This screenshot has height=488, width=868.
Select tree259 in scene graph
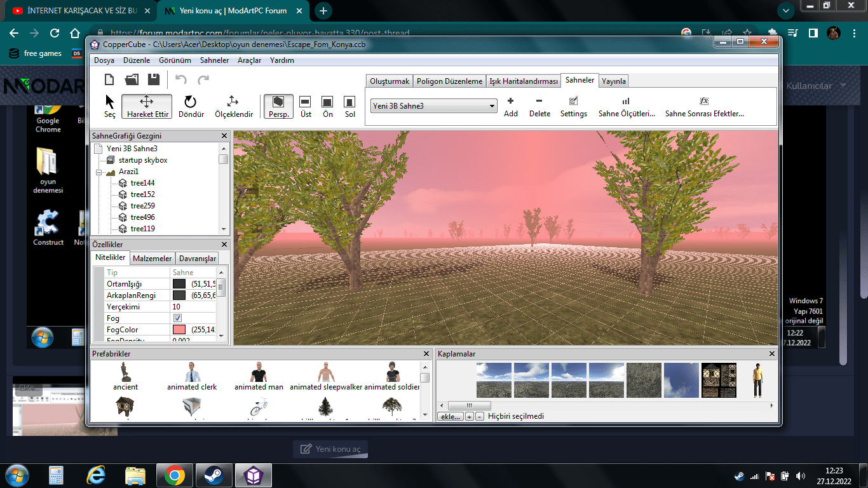coord(142,206)
